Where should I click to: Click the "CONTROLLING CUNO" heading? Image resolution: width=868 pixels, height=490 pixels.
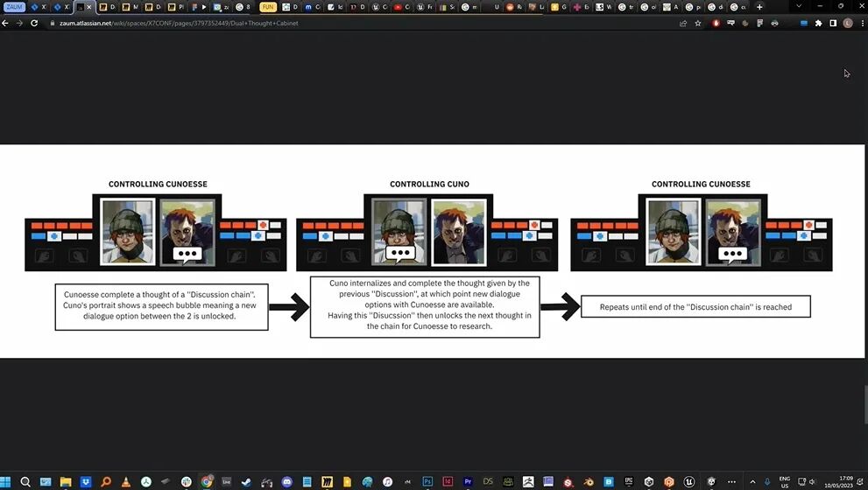point(429,184)
